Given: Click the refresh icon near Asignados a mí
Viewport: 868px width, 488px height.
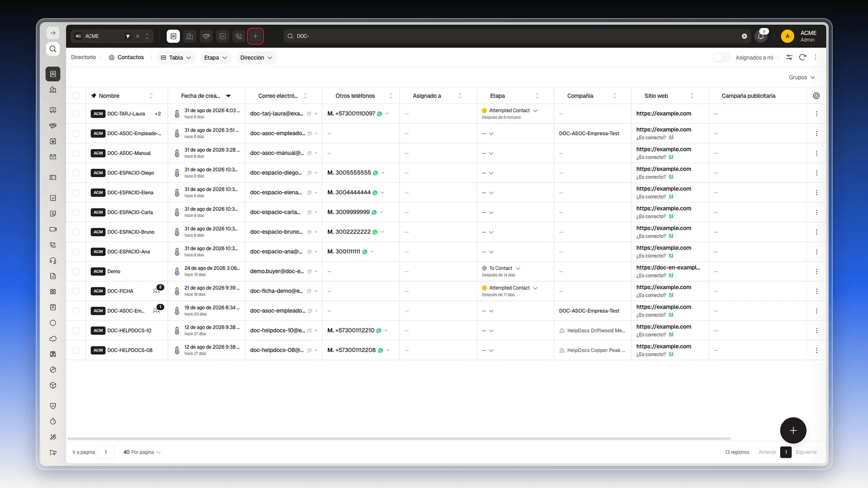Looking at the screenshot, I should tap(802, 57).
